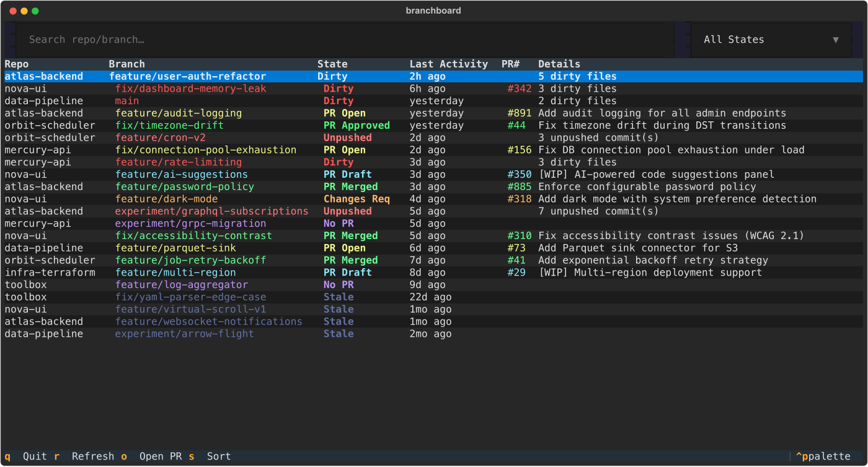Click PR number #44
868x467 pixels.
point(516,125)
